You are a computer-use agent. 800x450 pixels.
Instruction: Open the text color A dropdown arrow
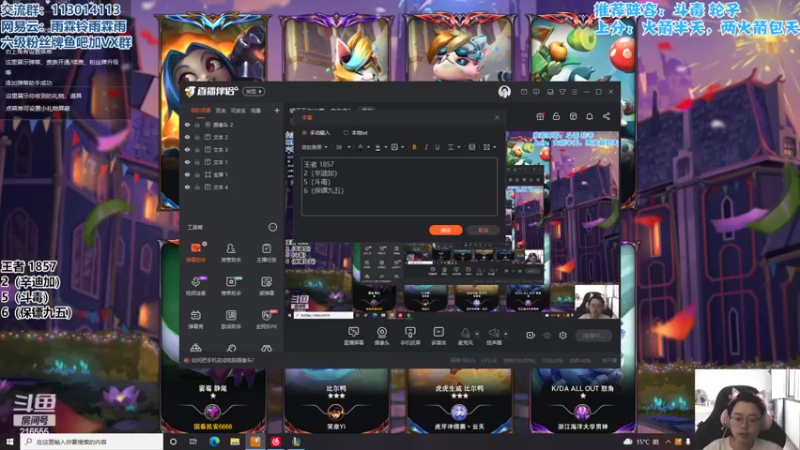pyautogui.click(x=368, y=147)
